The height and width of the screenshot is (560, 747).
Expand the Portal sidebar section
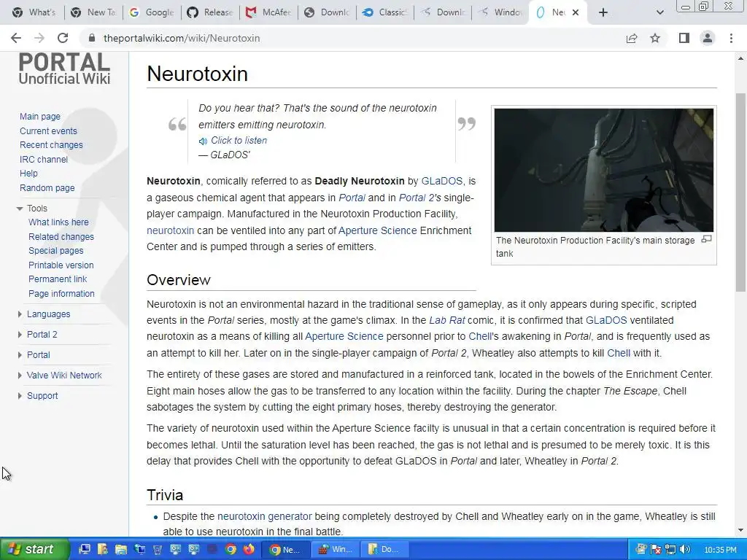[x=20, y=355]
